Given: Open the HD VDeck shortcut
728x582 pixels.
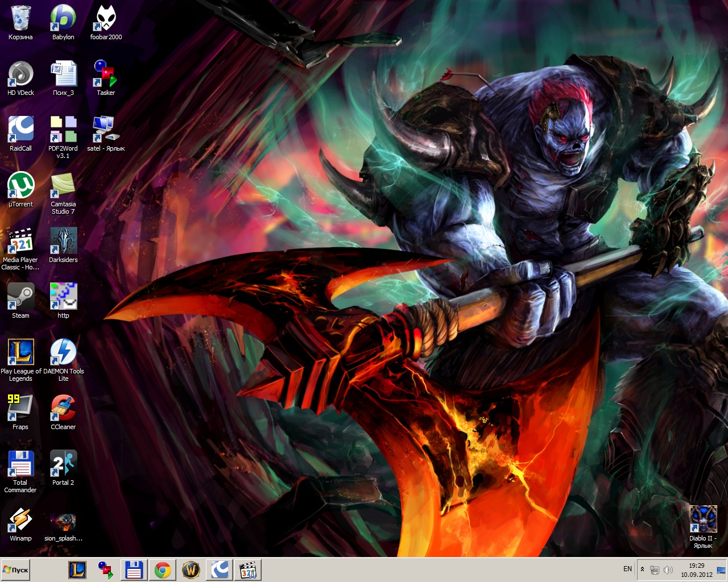Looking at the screenshot, I should (20, 78).
